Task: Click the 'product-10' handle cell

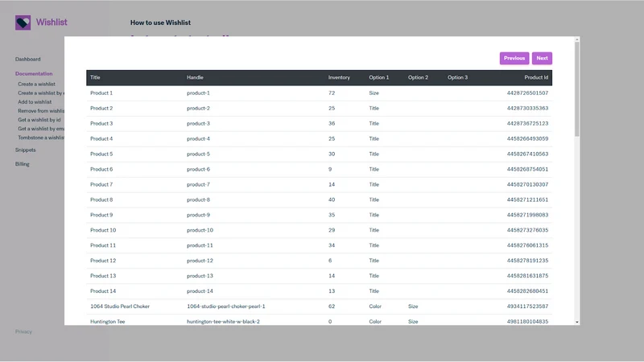Action: (200, 230)
